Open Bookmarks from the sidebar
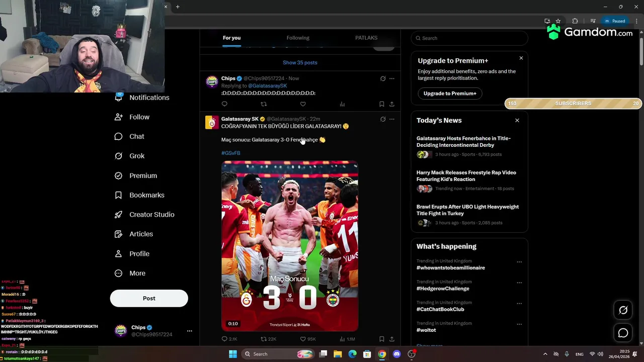The width and height of the screenshot is (644, 362). click(x=139, y=195)
